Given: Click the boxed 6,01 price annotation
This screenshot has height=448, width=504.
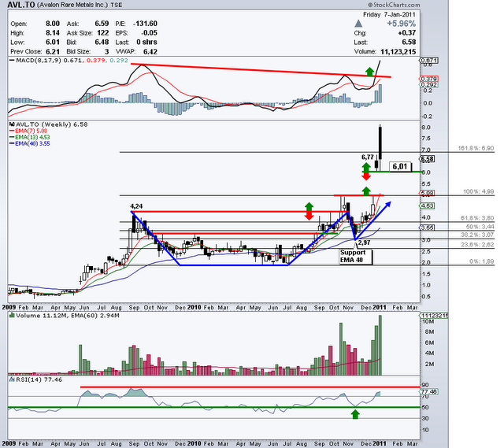Looking at the screenshot, I should tap(400, 167).
